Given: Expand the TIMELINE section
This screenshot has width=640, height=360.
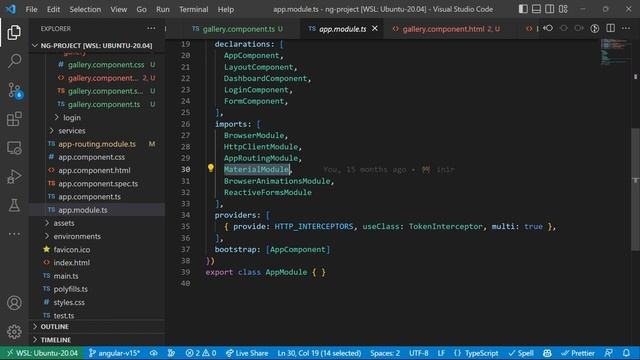Looking at the screenshot, I should 97,340.
